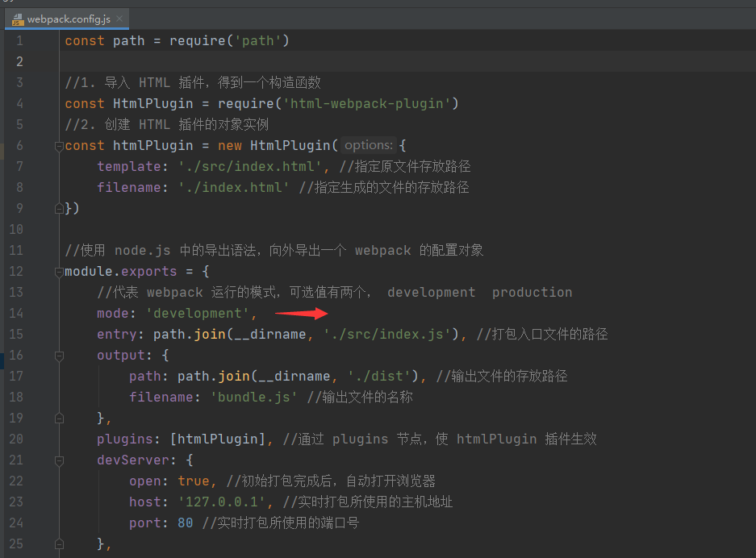Click the './index.html' filename string
Image resolution: width=756 pixels, height=558 pixels.
pyautogui.click(x=234, y=187)
